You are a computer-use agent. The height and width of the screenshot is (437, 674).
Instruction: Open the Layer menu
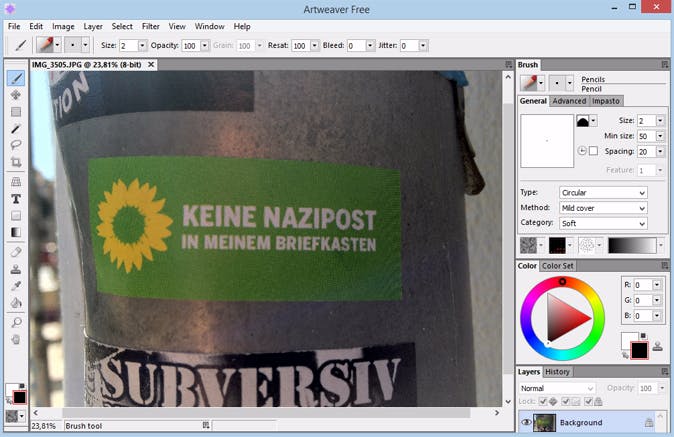point(93,26)
